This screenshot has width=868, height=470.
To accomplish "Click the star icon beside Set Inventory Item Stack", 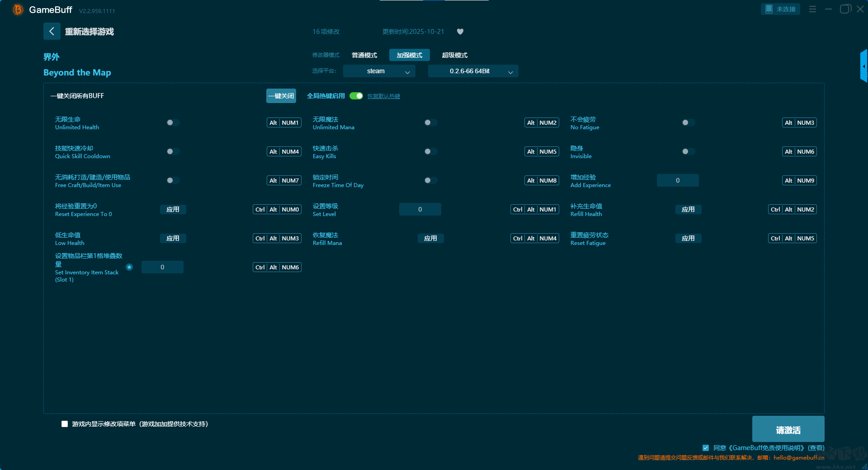I will click(x=129, y=267).
